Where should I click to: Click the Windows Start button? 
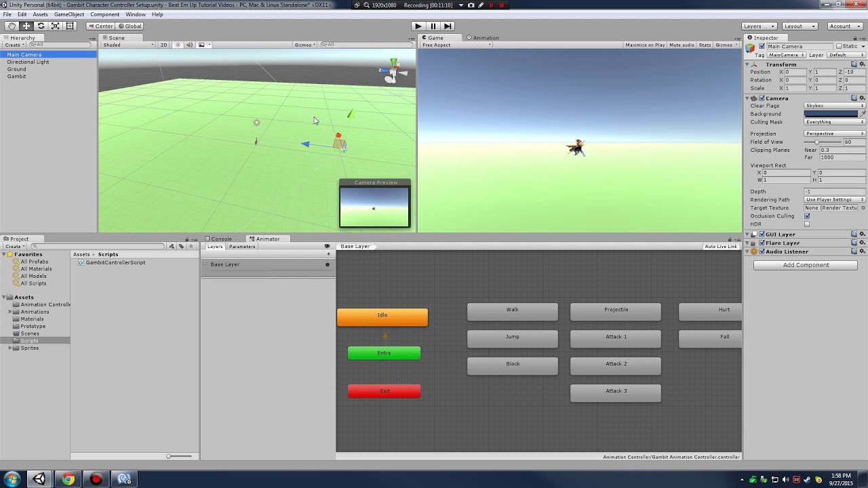pyautogui.click(x=12, y=479)
